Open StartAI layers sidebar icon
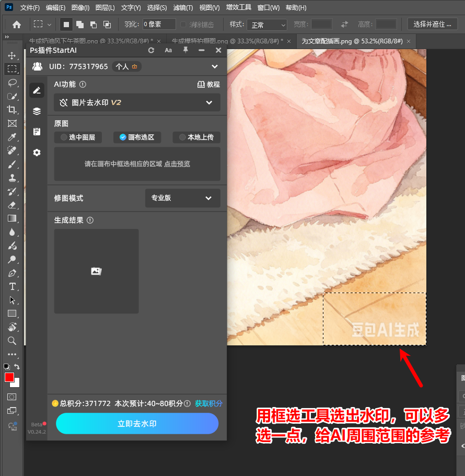Image resolution: width=465 pixels, height=476 pixels. (x=37, y=111)
